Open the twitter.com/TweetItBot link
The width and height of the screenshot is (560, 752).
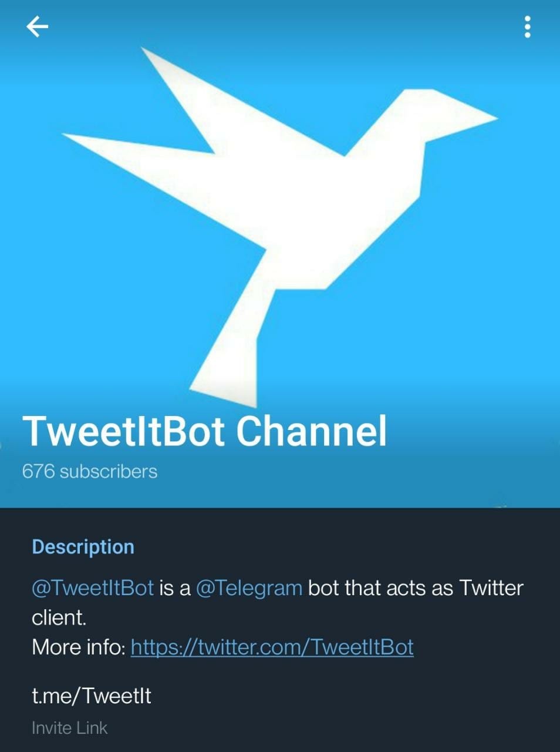pyautogui.click(x=272, y=647)
